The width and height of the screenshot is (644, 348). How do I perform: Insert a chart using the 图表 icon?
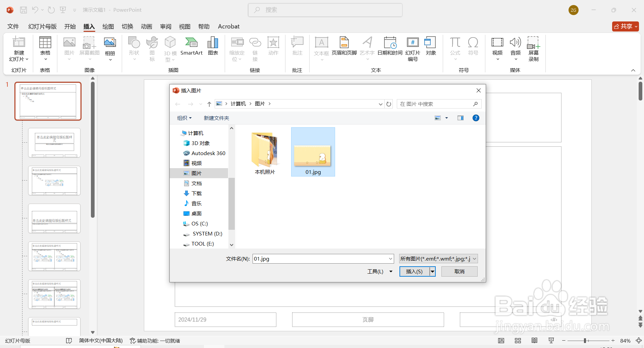click(x=213, y=47)
